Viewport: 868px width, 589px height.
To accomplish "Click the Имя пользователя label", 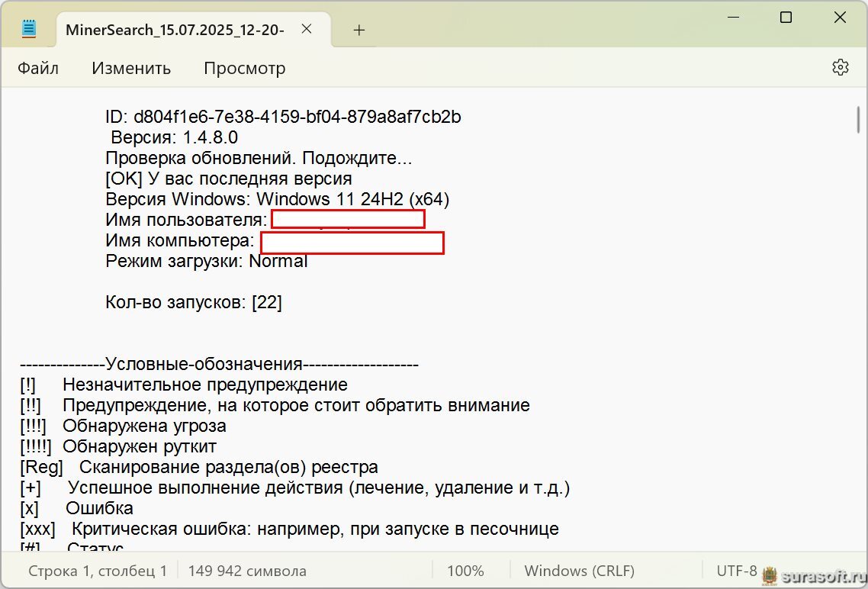I will coord(187,220).
